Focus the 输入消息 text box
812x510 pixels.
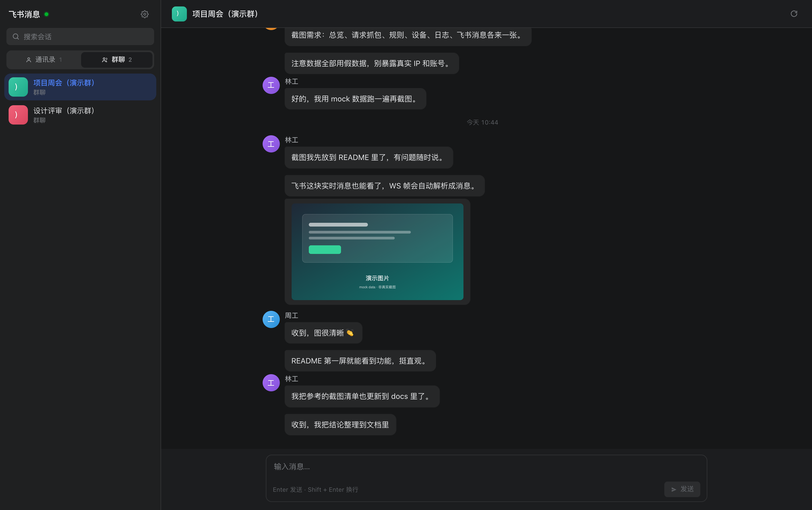[486, 467]
